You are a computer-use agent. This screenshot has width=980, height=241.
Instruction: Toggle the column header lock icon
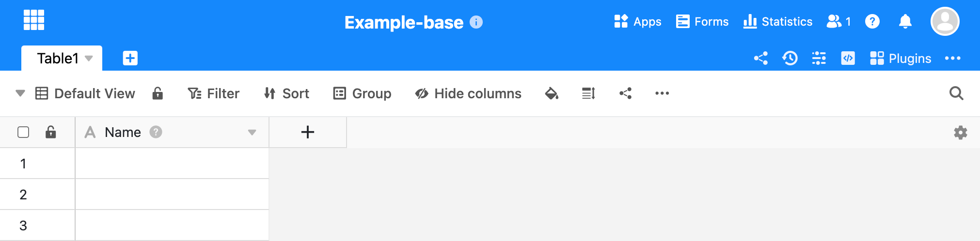pos(50,132)
